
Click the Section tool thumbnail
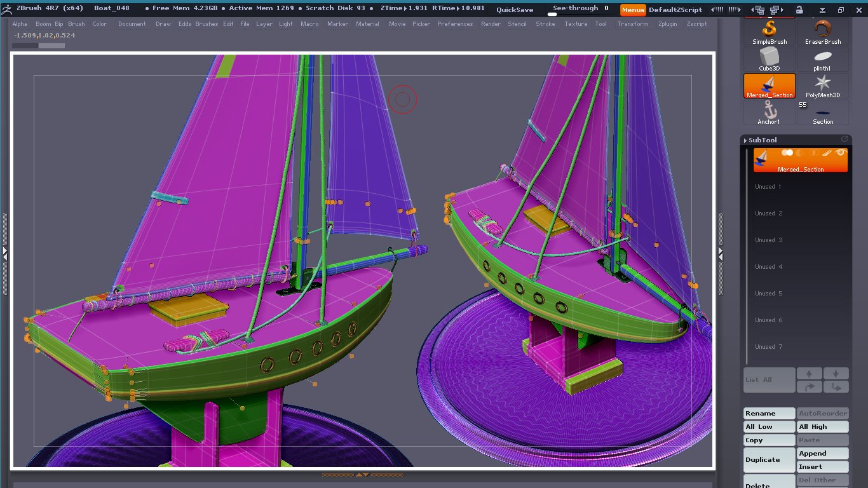point(823,112)
